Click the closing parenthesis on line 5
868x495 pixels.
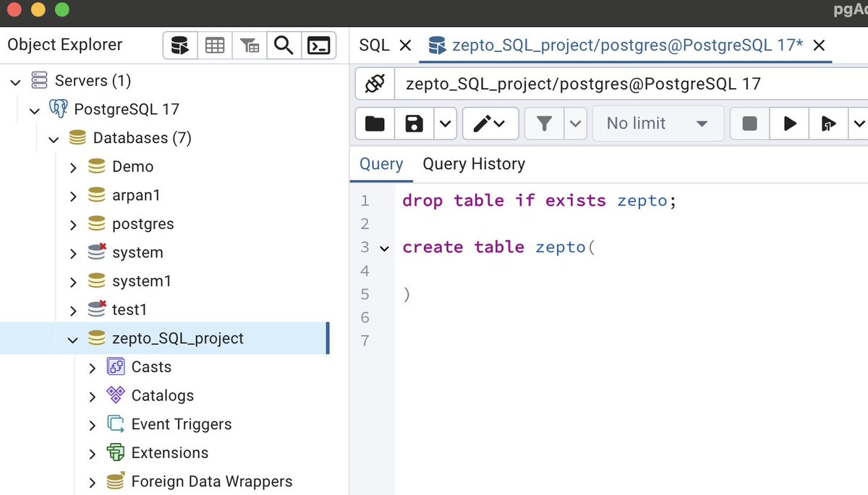(407, 294)
